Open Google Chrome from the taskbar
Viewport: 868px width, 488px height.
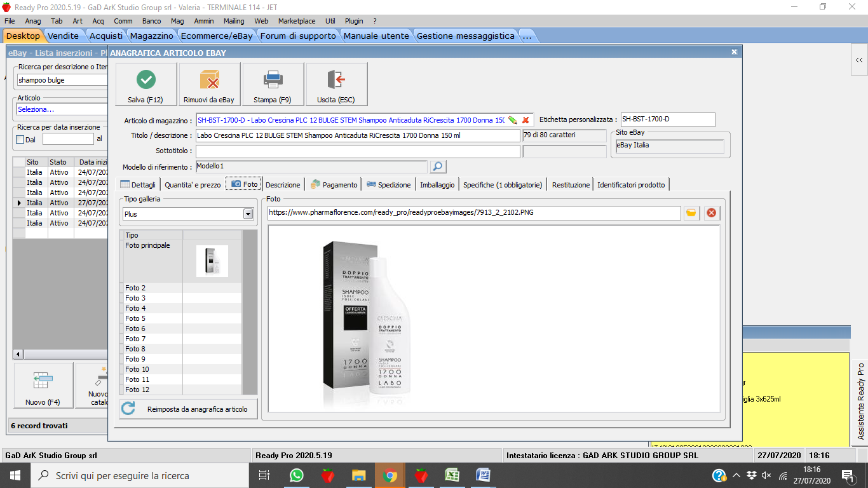[390, 475]
